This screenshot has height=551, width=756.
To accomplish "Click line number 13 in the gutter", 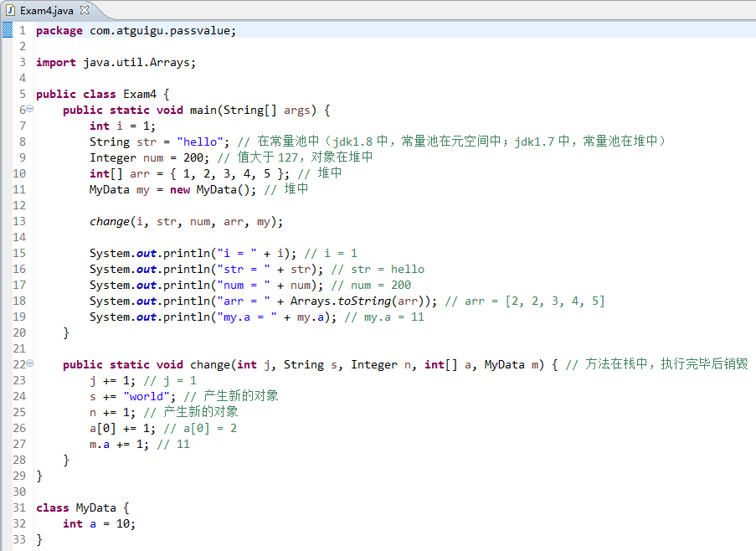I will (x=19, y=221).
